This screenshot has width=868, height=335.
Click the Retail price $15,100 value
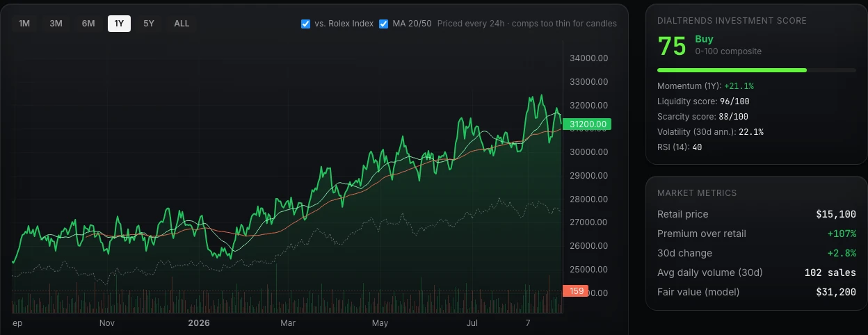pos(836,214)
